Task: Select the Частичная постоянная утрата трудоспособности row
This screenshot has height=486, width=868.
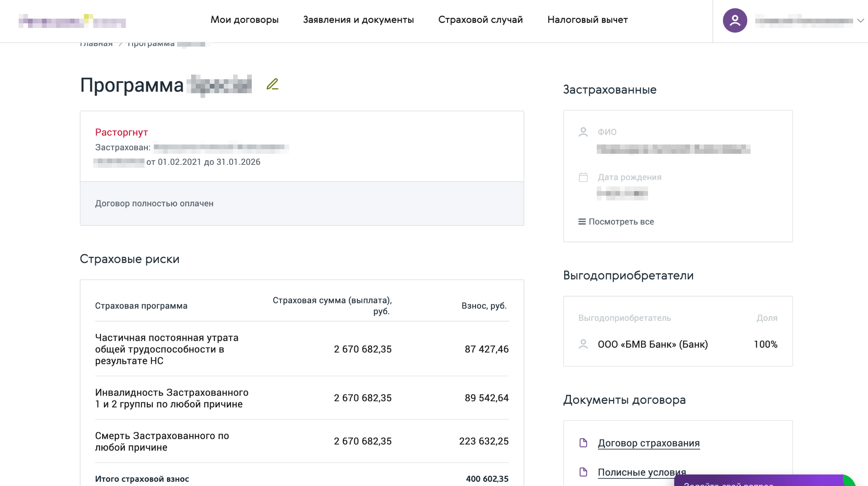Action: point(302,349)
